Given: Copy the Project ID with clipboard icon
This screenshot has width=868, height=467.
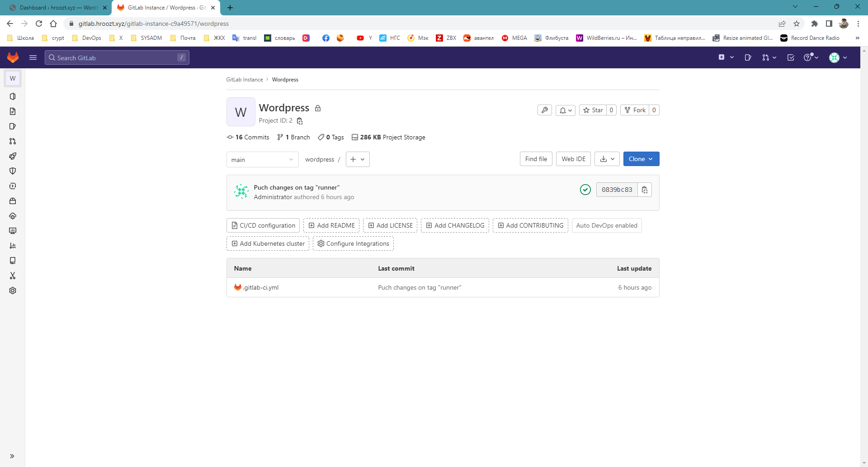Looking at the screenshot, I should (x=299, y=121).
